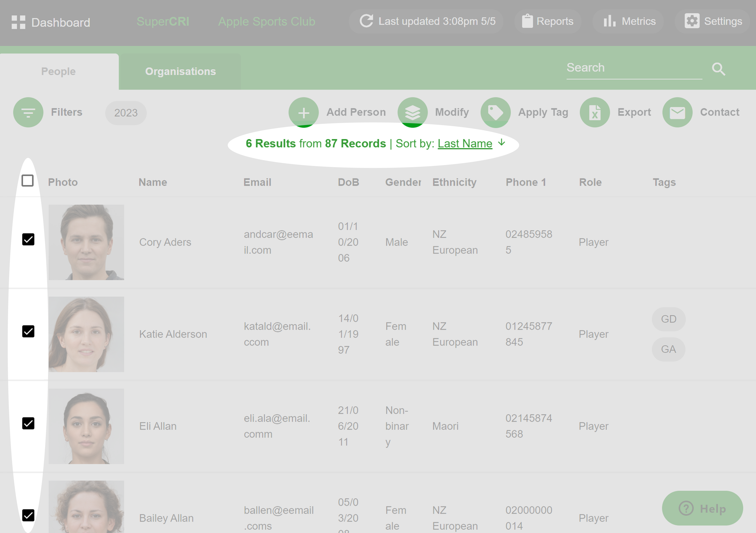The width and height of the screenshot is (756, 533).
Task: Click the SuperCRI logo link
Action: pos(163,21)
